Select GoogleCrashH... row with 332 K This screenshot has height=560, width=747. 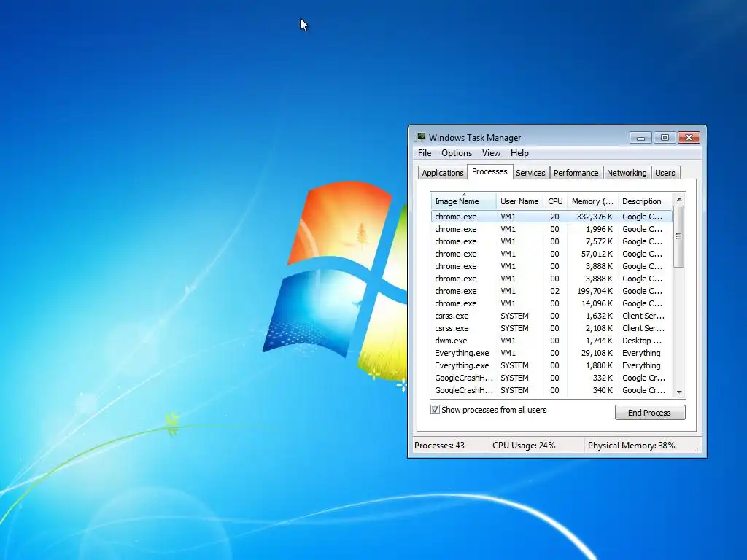coord(551,378)
